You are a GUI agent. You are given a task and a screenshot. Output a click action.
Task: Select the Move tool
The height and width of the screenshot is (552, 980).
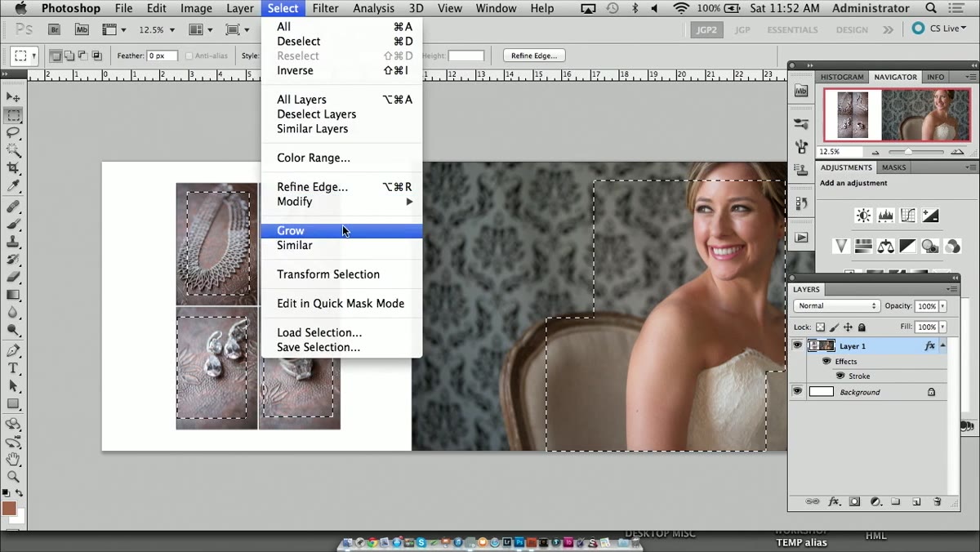[13, 97]
